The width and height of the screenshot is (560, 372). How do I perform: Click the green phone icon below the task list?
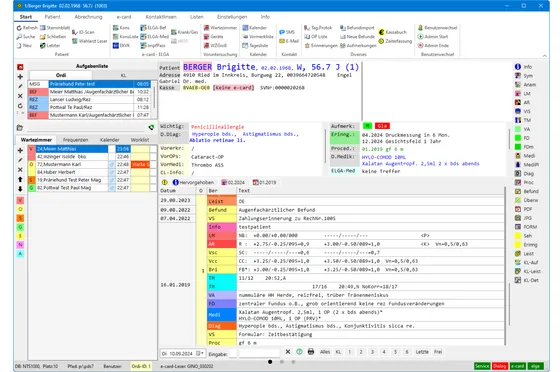[x=151, y=127]
